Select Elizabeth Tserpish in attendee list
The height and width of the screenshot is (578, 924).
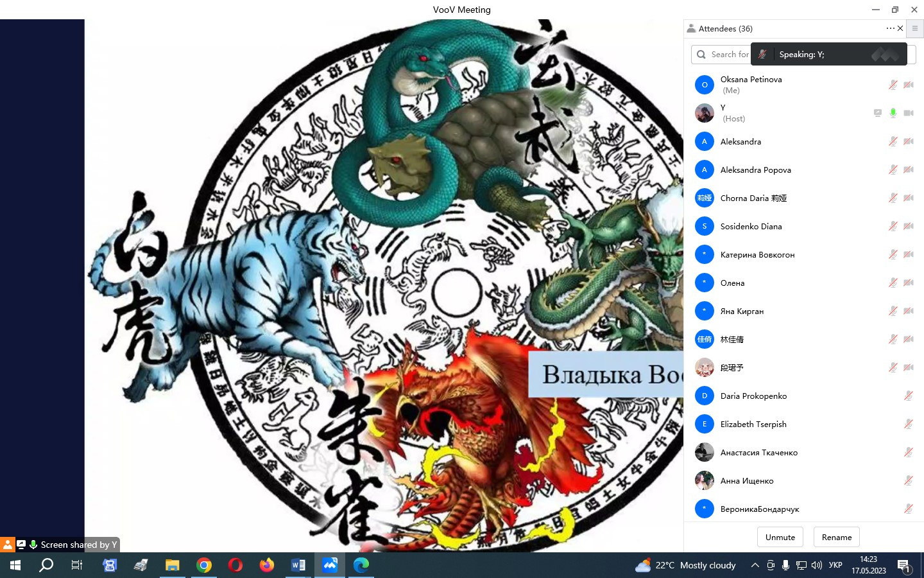pyautogui.click(x=803, y=424)
